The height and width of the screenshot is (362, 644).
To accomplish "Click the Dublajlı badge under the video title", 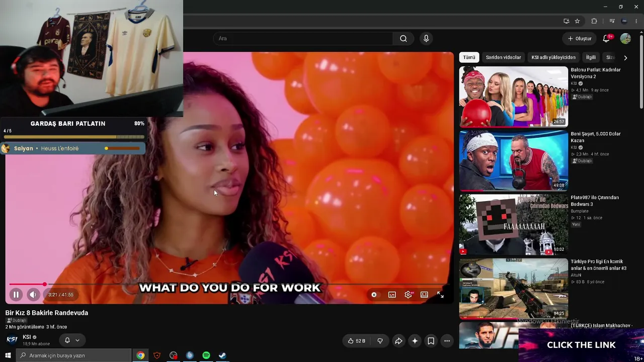I will click(17, 320).
